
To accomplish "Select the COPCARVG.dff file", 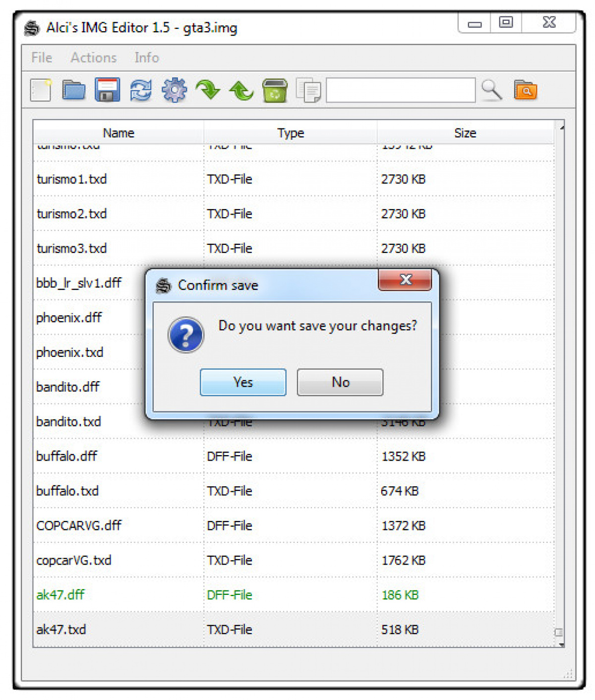I will click(79, 525).
